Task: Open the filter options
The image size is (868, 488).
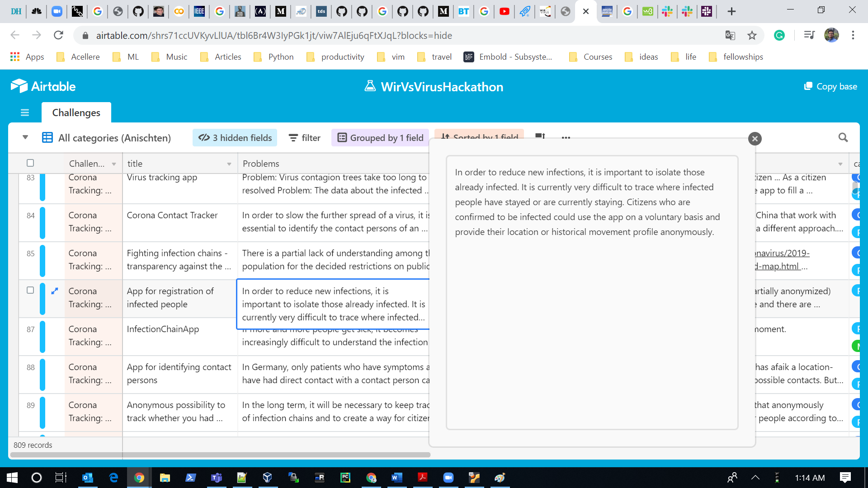Action: (305, 138)
